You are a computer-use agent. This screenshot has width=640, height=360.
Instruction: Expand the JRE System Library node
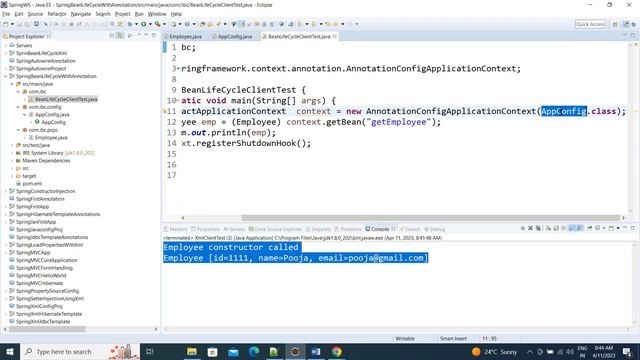point(12,153)
